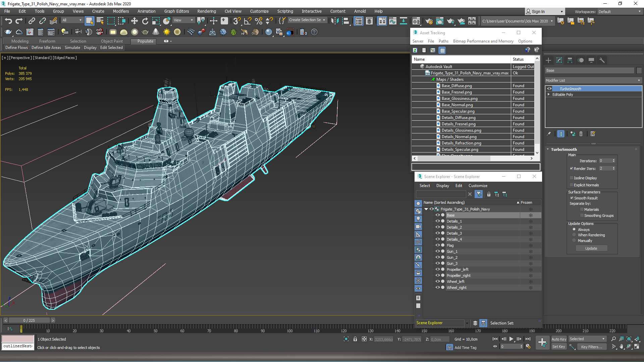
Task: Open the Render Setup teapot icon
Action: point(429,21)
